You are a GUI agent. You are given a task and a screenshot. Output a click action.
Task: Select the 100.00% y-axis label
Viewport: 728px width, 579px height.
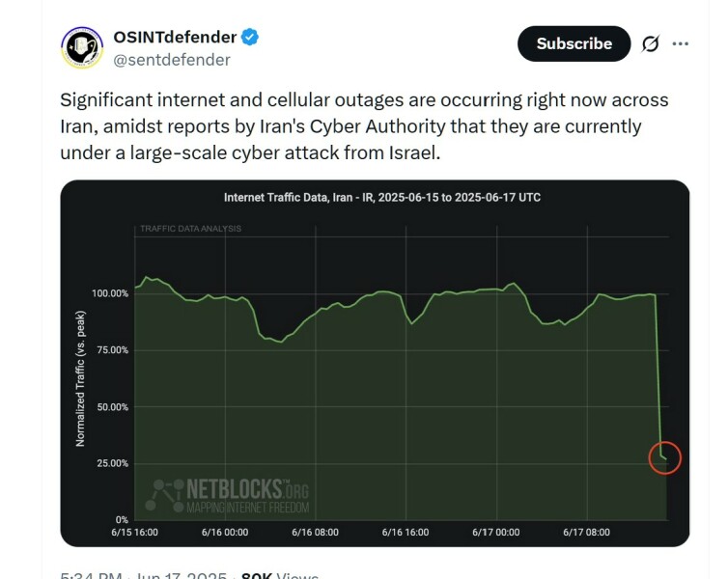coord(109,293)
